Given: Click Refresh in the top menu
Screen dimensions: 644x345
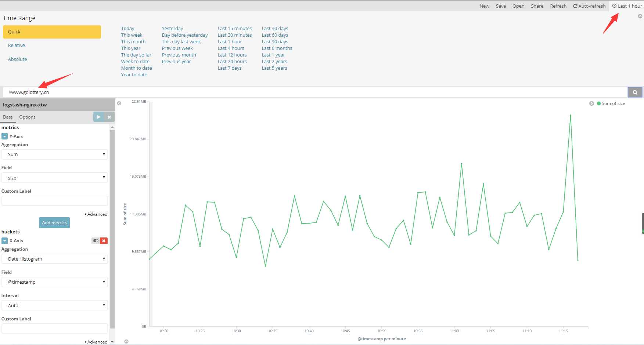Looking at the screenshot, I should 558,6.
